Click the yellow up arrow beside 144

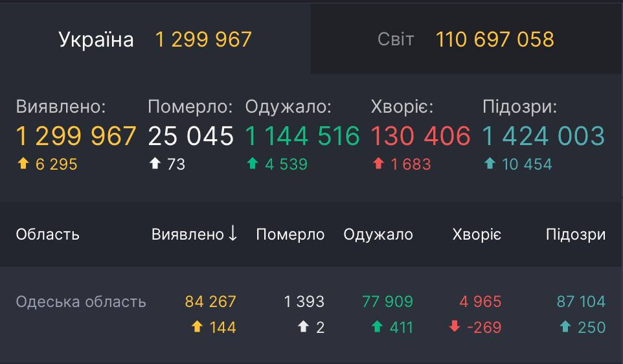[198, 327]
